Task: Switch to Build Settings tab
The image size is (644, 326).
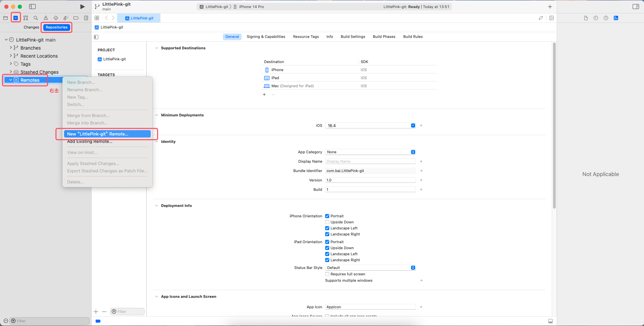Action: tap(353, 37)
